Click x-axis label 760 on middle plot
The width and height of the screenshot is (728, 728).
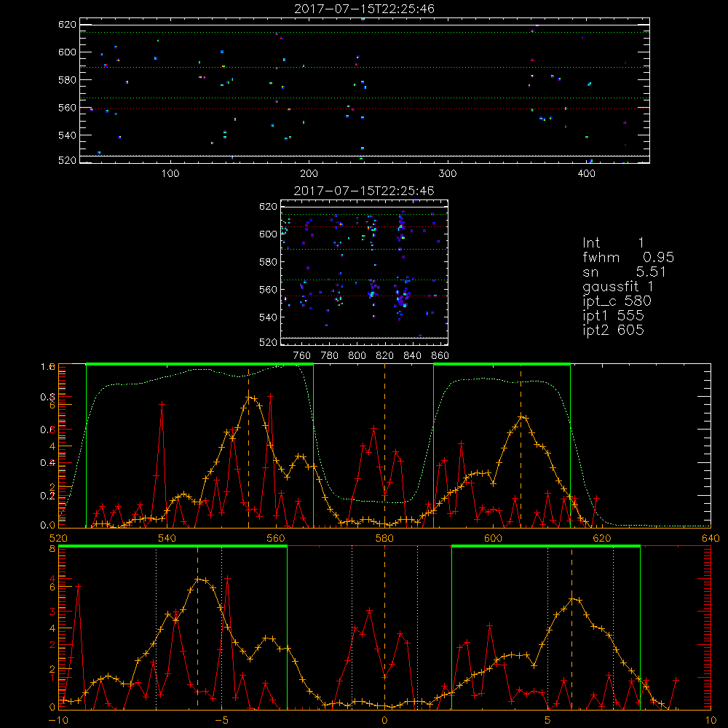(x=302, y=356)
